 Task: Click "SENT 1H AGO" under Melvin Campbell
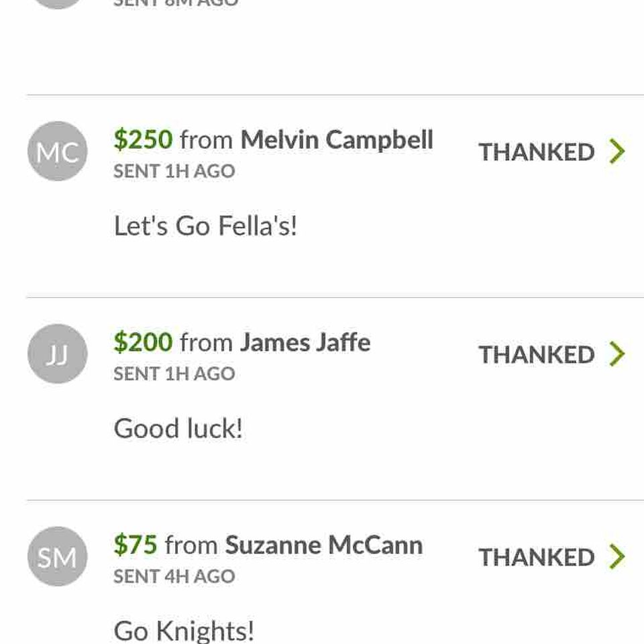click(x=174, y=171)
